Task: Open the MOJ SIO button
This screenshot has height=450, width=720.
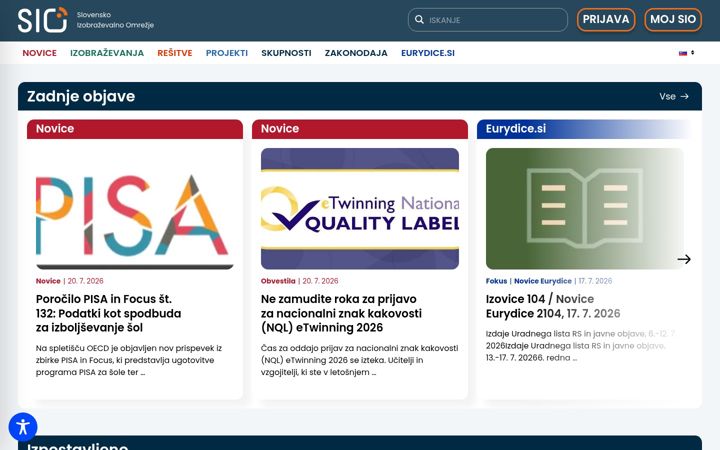Action: (x=673, y=20)
